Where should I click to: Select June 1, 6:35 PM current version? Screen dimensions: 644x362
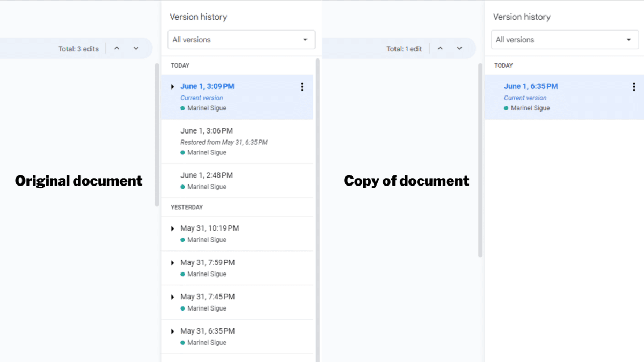[x=564, y=97]
